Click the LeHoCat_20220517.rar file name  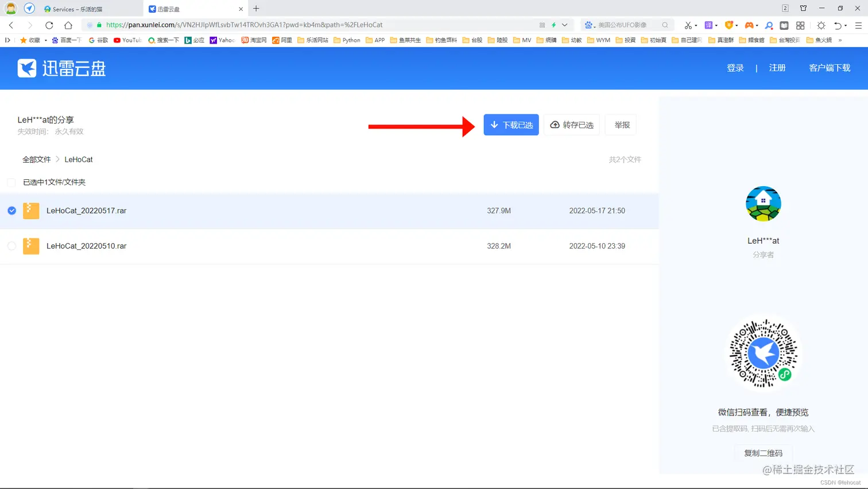pos(87,211)
